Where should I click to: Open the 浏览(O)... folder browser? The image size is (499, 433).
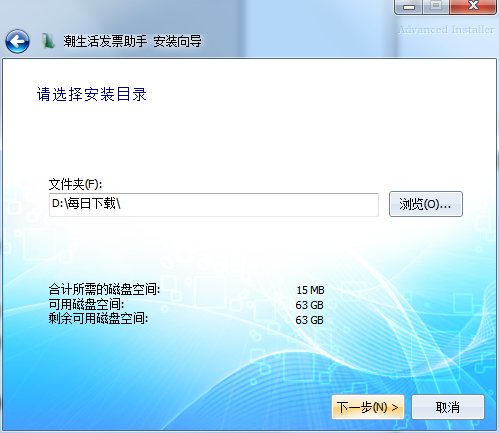tap(426, 204)
